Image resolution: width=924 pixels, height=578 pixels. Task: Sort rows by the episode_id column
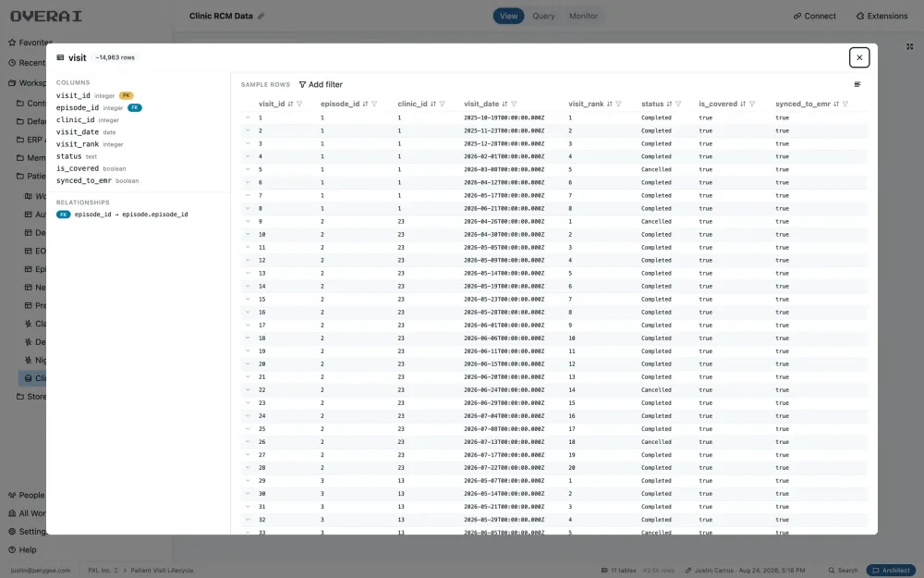(365, 104)
